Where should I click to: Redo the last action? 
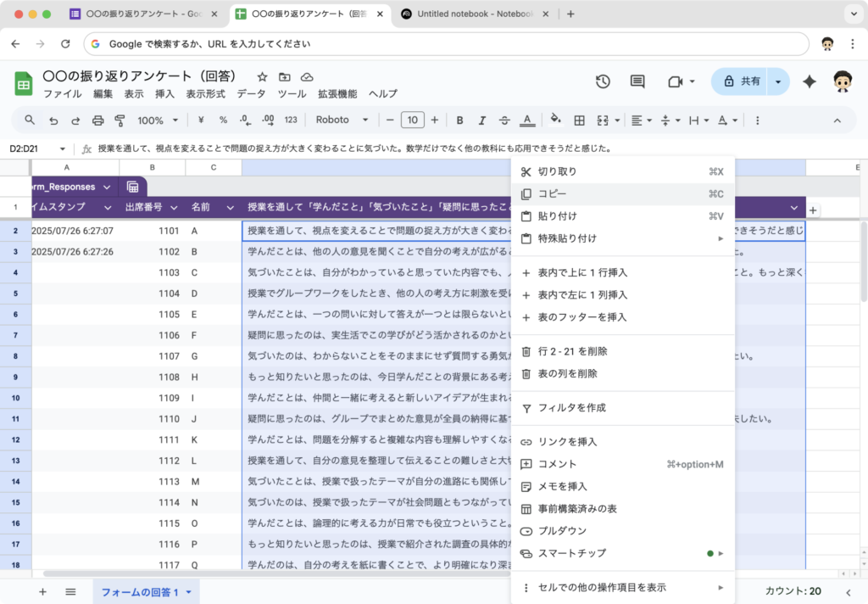click(75, 120)
